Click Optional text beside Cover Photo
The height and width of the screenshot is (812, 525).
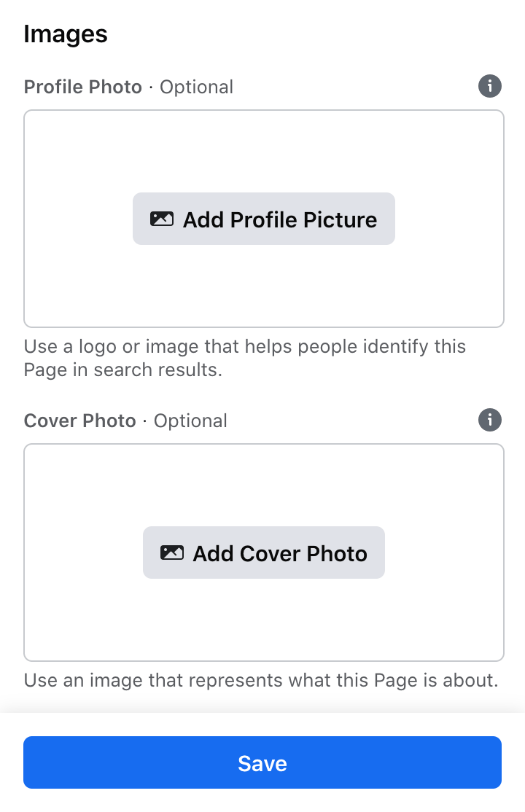coord(190,421)
